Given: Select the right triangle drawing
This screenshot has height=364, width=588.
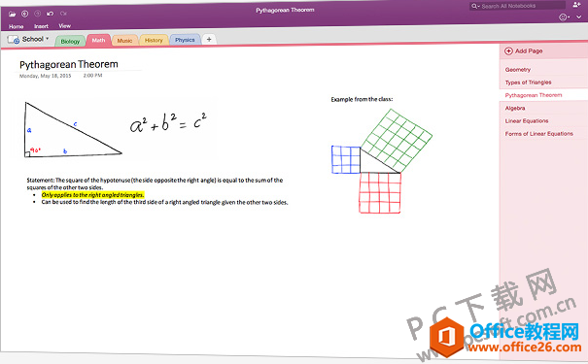Looking at the screenshot, I should pos(73,129).
